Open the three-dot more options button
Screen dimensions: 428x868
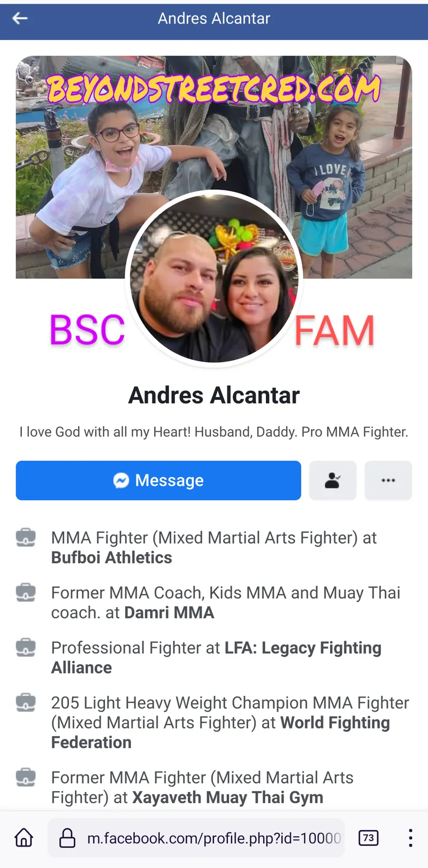tap(388, 480)
